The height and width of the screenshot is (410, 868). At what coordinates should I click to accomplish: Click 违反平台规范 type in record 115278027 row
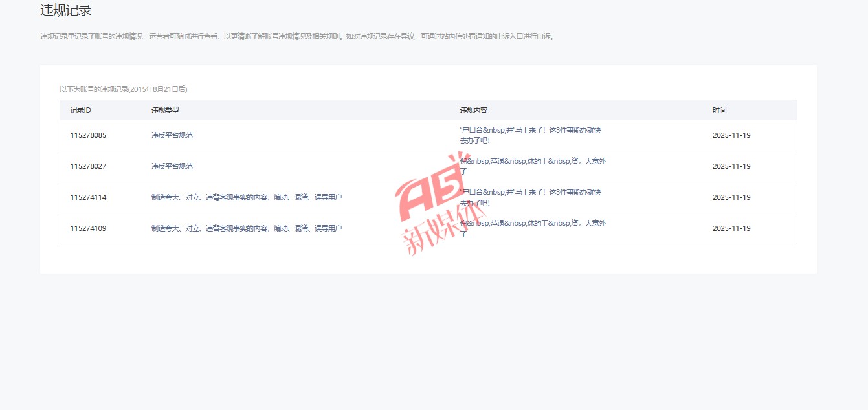pos(172,166)
